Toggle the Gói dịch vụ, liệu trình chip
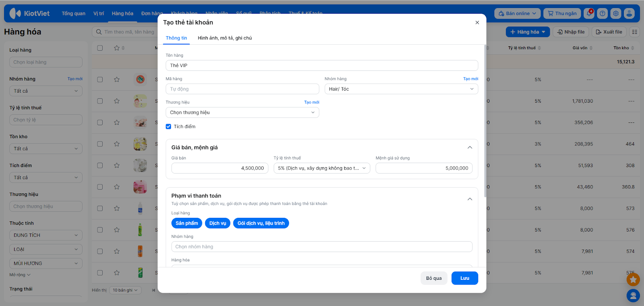Screen dimensions: 644x306 pyautogui.click(x=261, y=223)
